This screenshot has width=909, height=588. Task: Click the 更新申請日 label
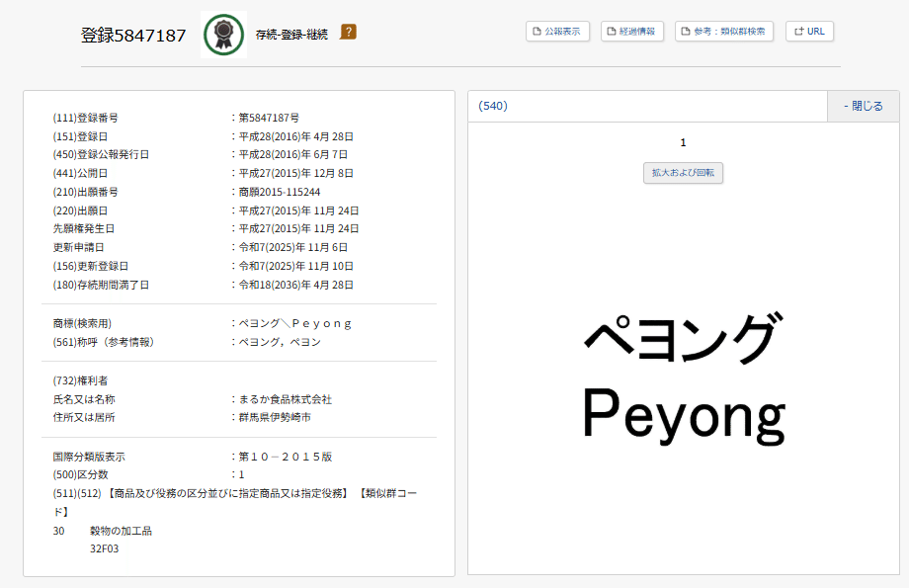[78, 248]
